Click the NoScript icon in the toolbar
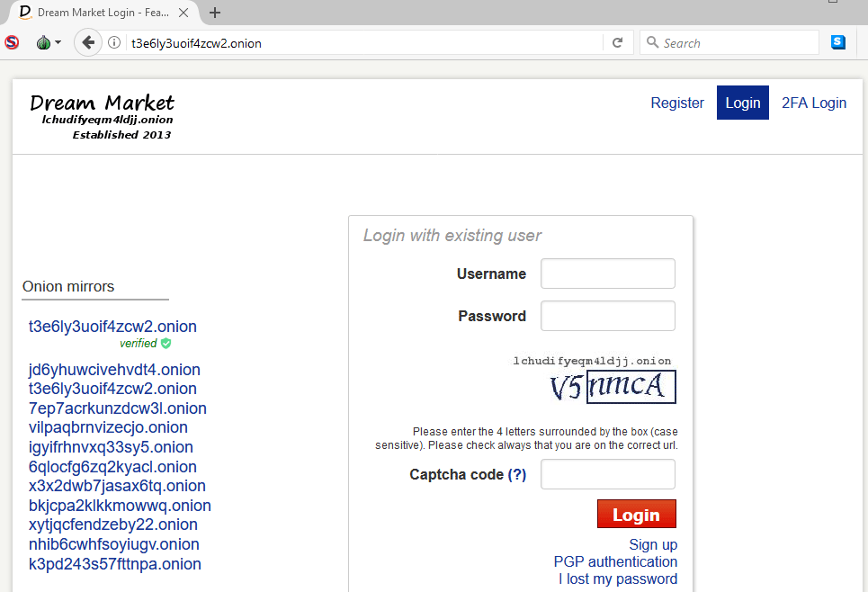 click(x=12, y=42)
